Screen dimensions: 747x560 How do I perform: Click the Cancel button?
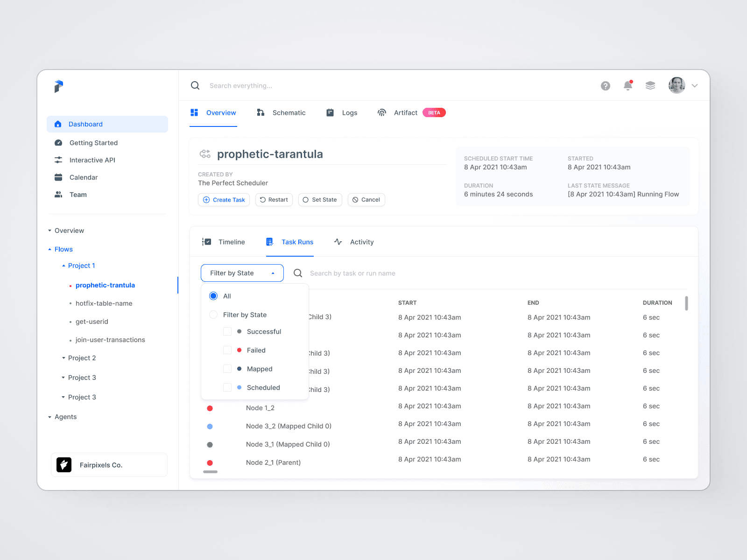[x=366, y=200]
